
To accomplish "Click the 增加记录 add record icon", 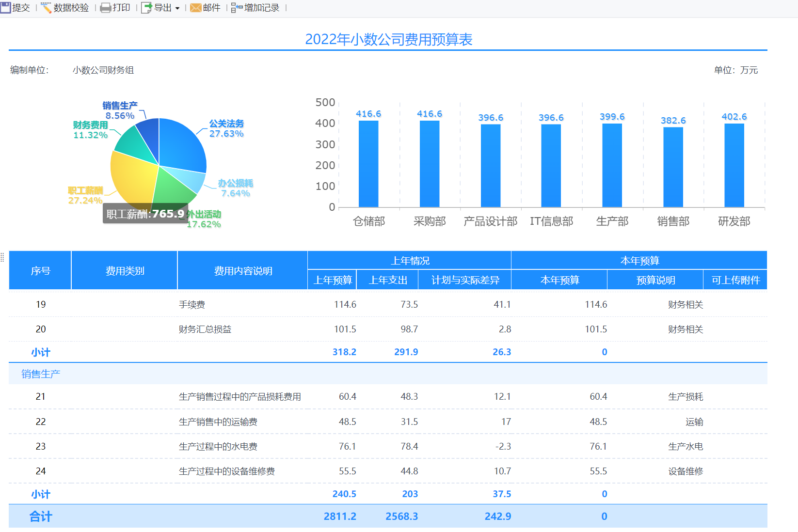I will [x=237, y=8].
